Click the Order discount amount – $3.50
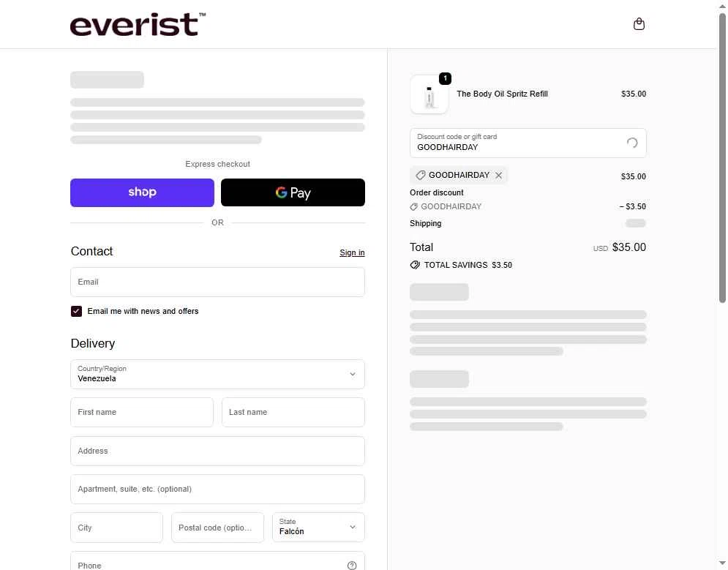 click(x=632, y=206)
